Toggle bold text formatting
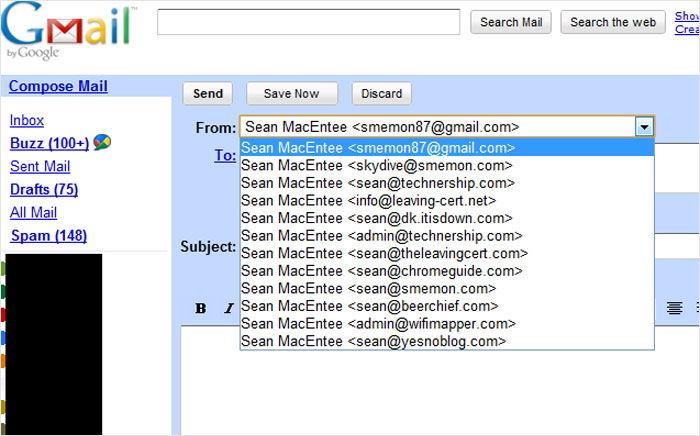Image resolution: width=700 pixels, height=436 pixels. click(x=200, y=308)
